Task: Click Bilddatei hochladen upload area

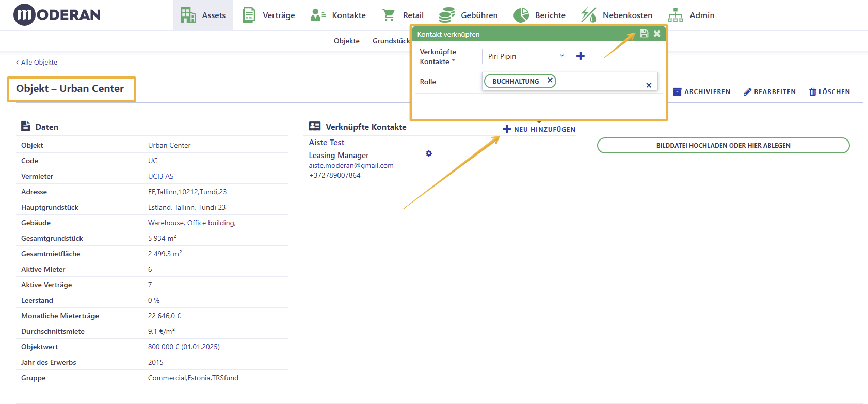Action: [x=724, y=146]
